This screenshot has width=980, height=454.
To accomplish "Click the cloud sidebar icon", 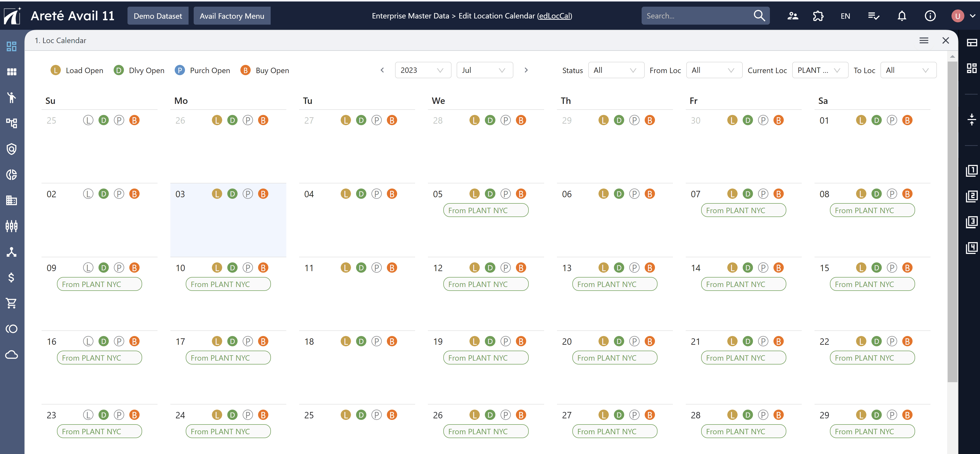I will pyautogui.click(x=11, y=355).
